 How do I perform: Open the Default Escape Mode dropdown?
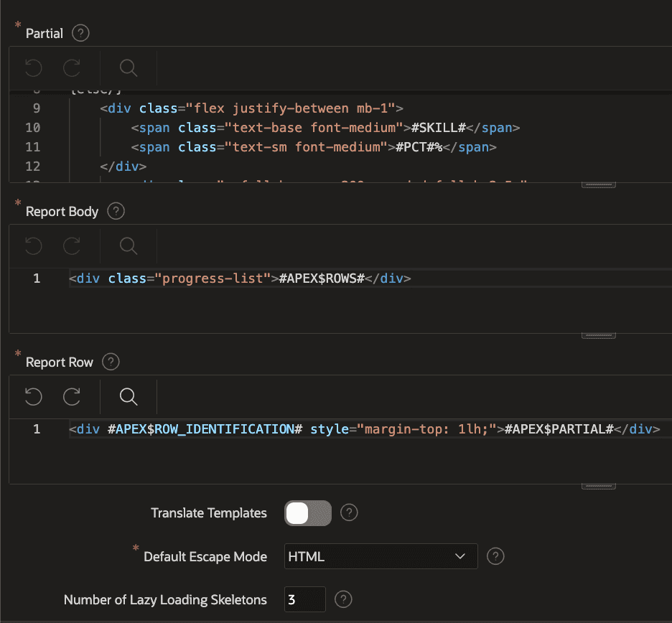pyautogui.click(x=381, y=556)
